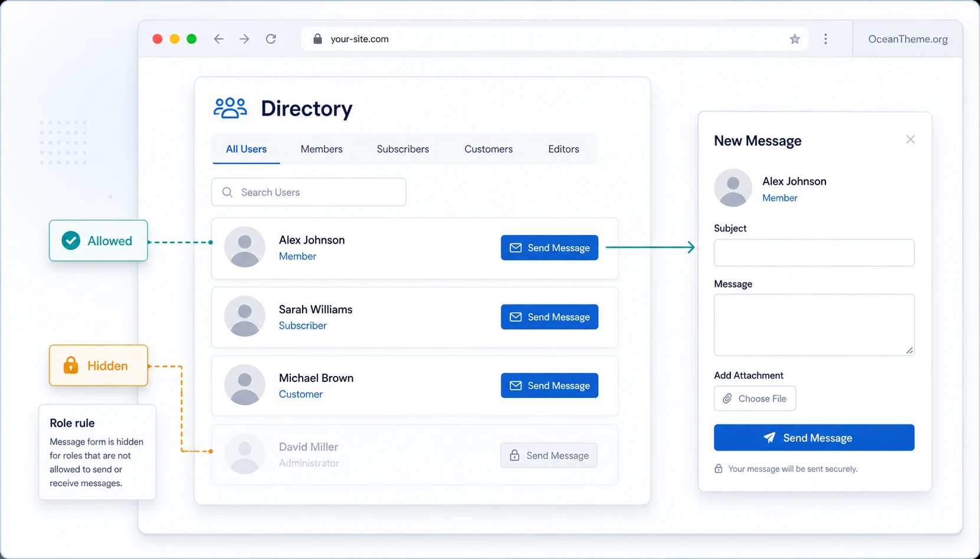The height and width of the screenshot is (559, 980).
Task: Click into the Message text area
Action: (x=814, y=325)
